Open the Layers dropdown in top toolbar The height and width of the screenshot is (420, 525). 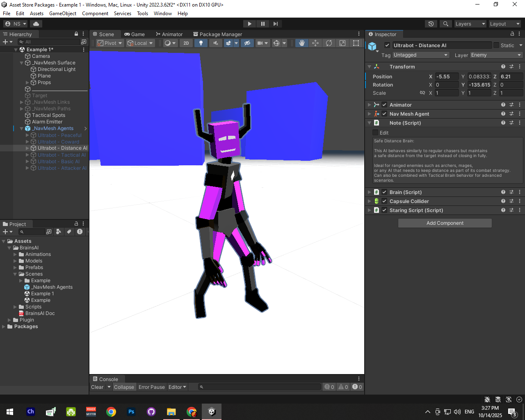tap(470, 24)
